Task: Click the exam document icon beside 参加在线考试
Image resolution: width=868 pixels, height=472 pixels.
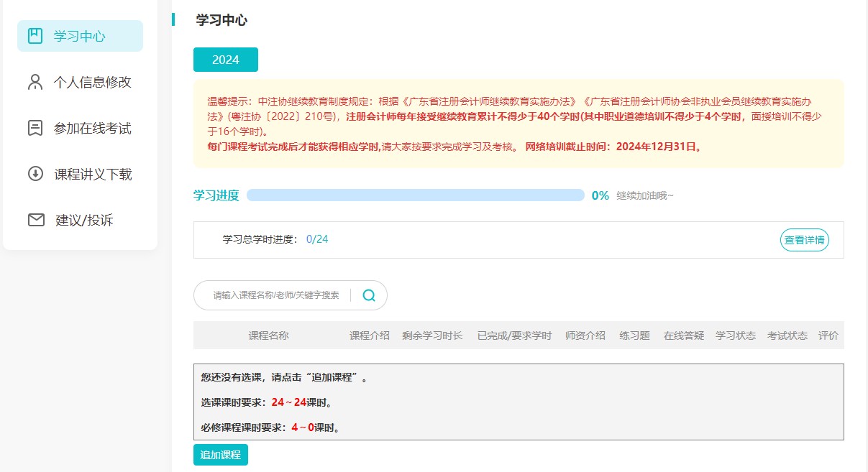Action: [x=34, y=128]
